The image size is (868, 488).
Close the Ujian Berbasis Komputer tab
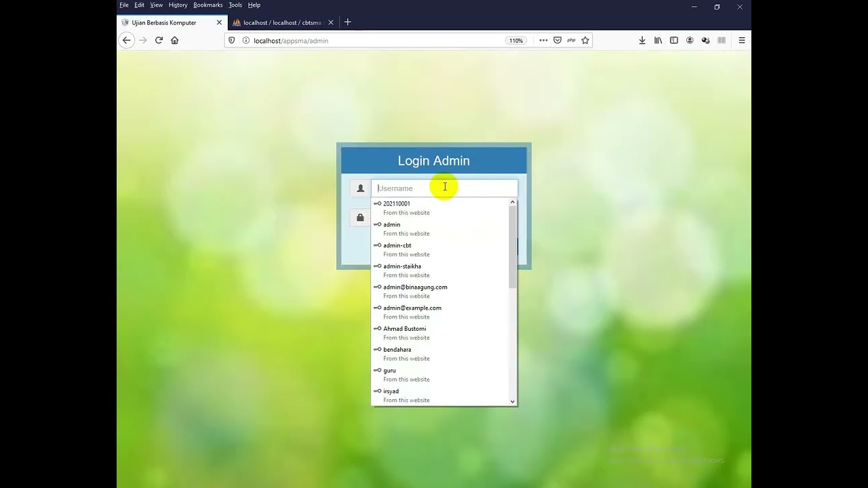pyautogui.click(x=219, y=22)
